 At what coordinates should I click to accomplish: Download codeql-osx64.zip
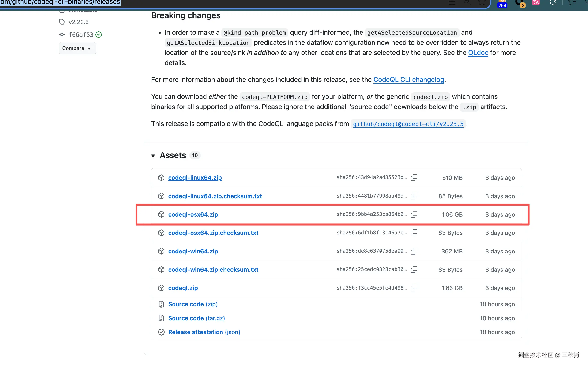pos(193,214)
